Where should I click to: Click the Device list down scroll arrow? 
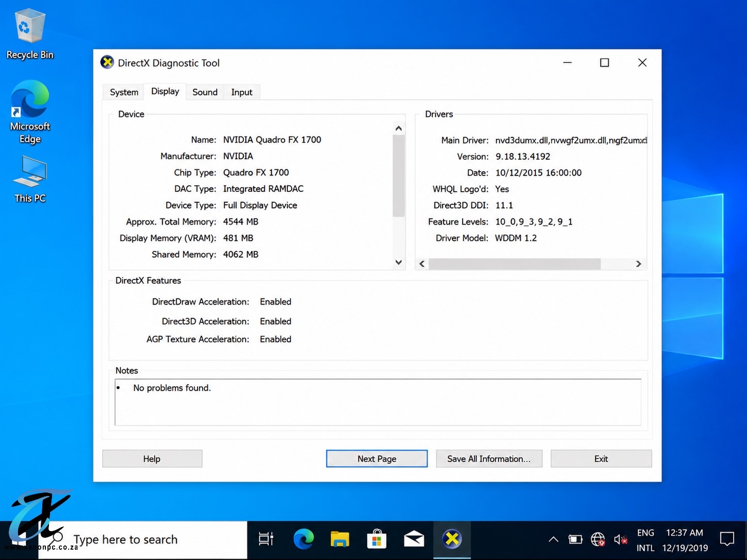(398, 262)
